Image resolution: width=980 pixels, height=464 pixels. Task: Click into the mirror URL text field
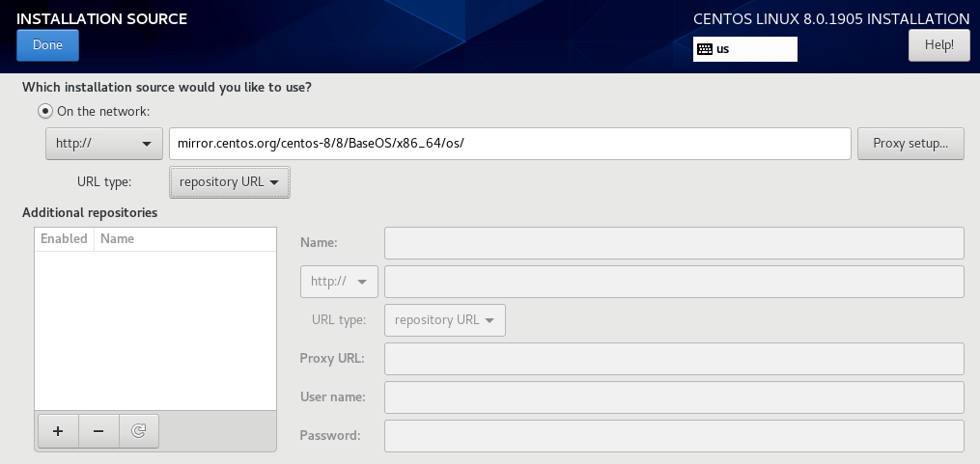(x=509, y=144)
